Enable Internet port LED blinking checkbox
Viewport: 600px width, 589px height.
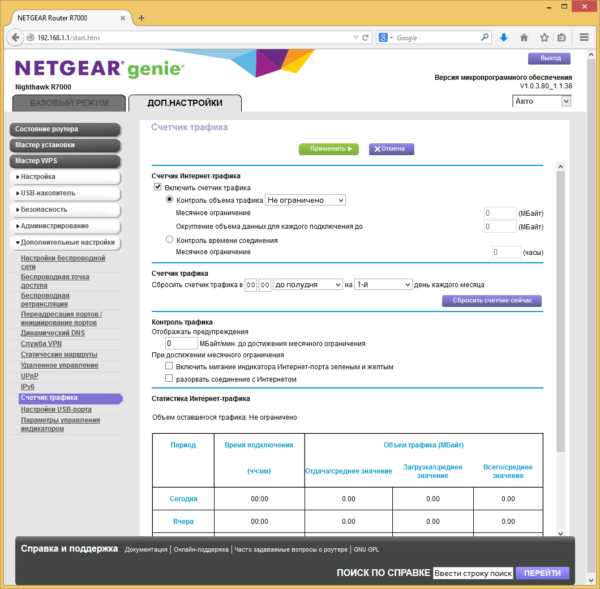click(x=168, y=366)
